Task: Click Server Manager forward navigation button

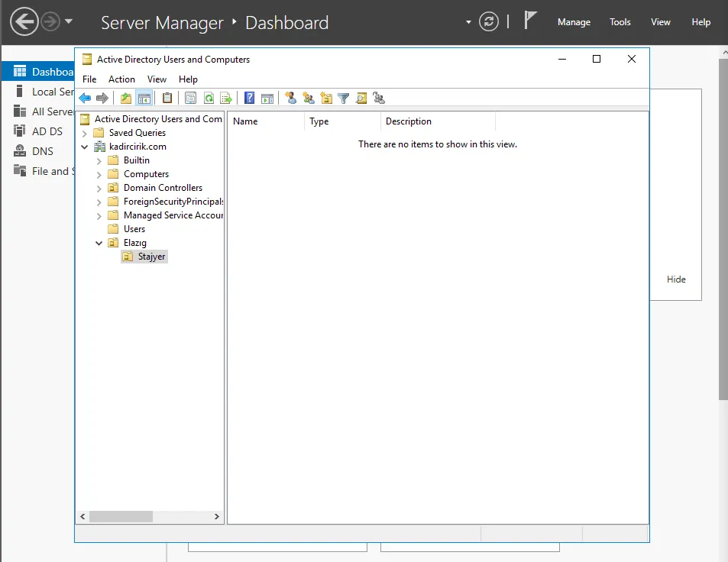Action: [50, 21]
